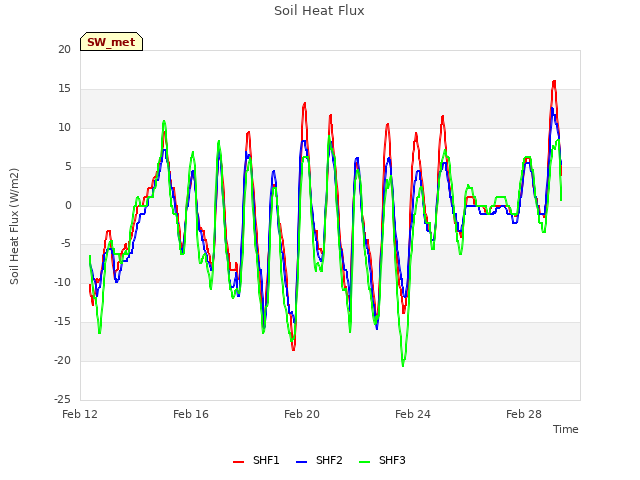
Task: Click the -15 y-axis tick label
Action: pyautogui.click(x=63, y=322)
